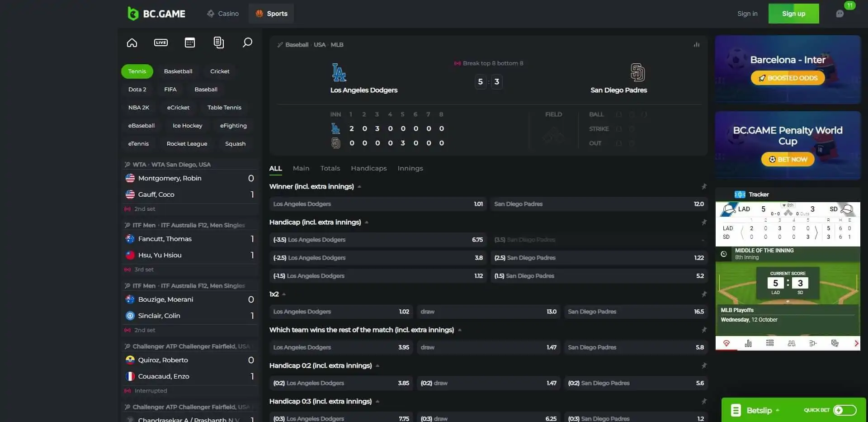Viewport: 868px width, 422px height.
Task: Select the Basketball sport filter
Action: [178, 71]
